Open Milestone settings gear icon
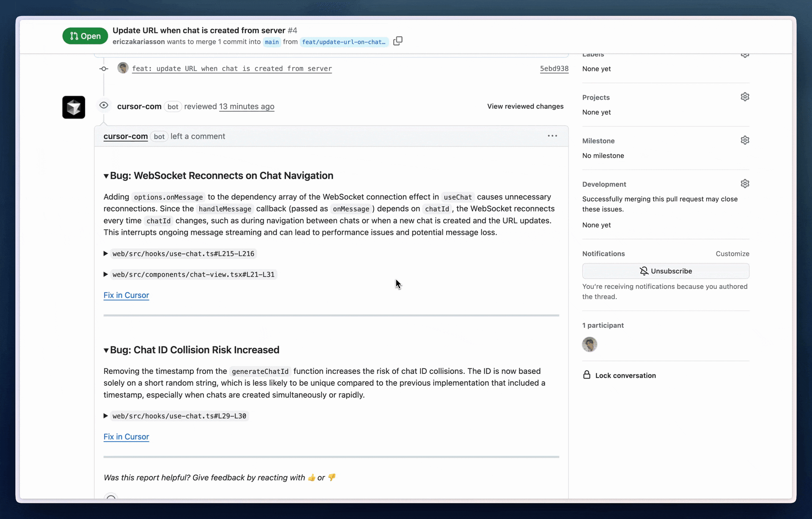812x519 pixels. coord(745,140)
